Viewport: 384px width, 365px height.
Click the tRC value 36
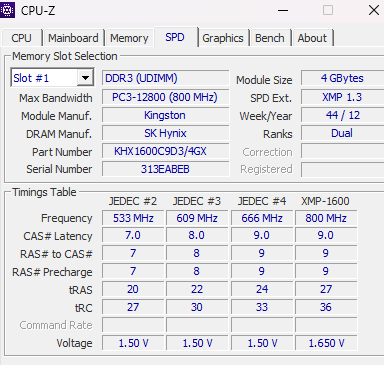[326, 307]
